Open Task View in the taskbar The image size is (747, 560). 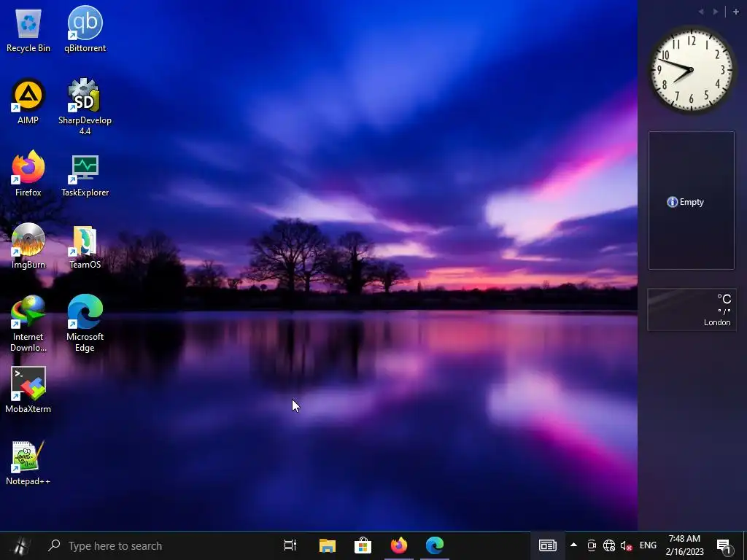point(290,545)
